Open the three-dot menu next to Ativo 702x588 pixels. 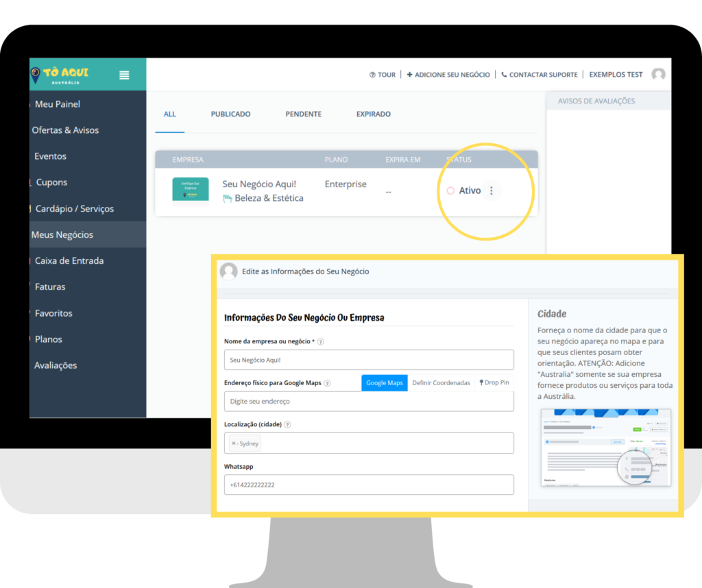(491, 191)
